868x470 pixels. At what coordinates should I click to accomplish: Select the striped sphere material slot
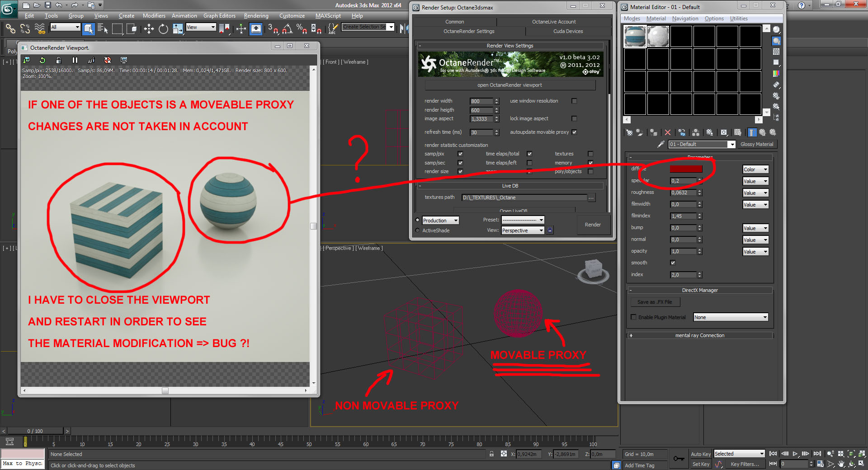pyautogui.click(x=635, y=36)
